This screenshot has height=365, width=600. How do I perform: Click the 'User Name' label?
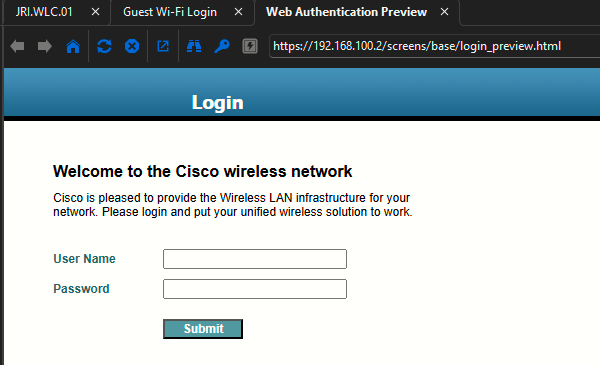pyautogui.click(x=84, y=259)
